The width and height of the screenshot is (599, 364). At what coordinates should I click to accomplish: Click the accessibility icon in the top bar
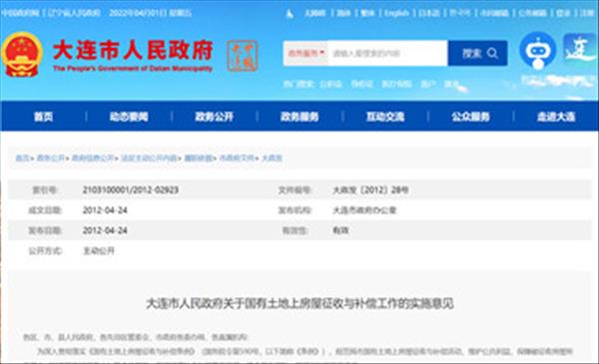(290, 14)
